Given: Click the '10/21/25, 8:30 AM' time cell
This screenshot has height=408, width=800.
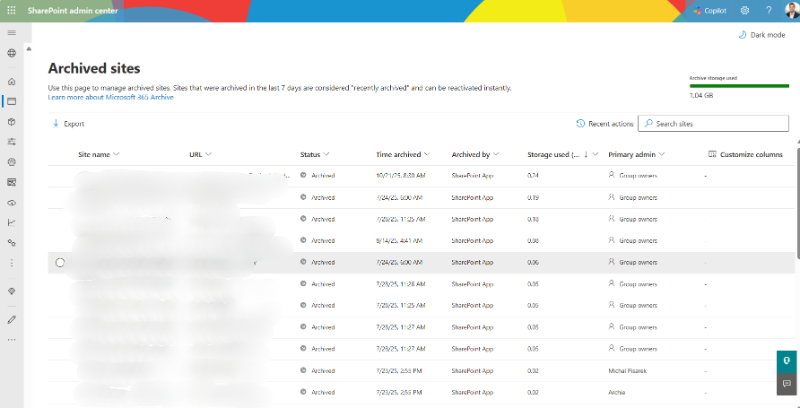Looking at the screenshot, I should [x=401, y=175].
